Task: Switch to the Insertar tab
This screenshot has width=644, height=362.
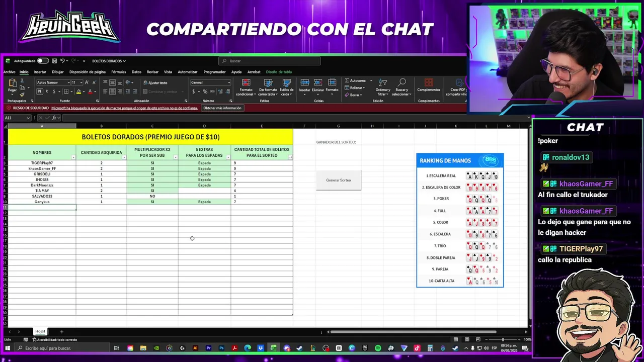Action: [40, 72]
